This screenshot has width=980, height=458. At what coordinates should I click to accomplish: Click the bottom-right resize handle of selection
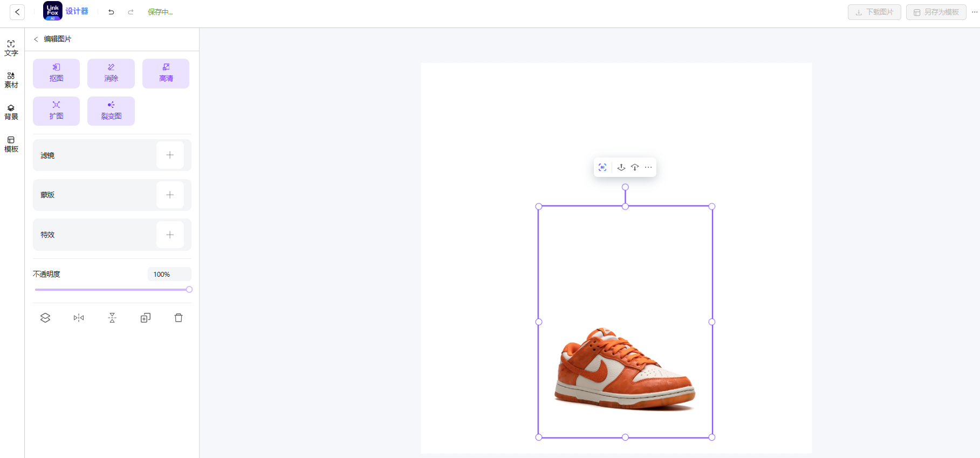tap(712, 438)
